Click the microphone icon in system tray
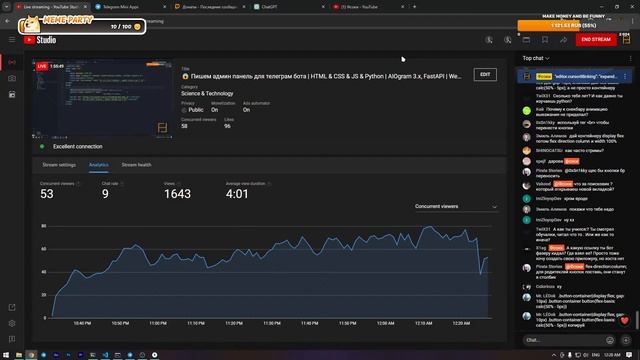Screen dimensions: 640x360 [570, 355]
